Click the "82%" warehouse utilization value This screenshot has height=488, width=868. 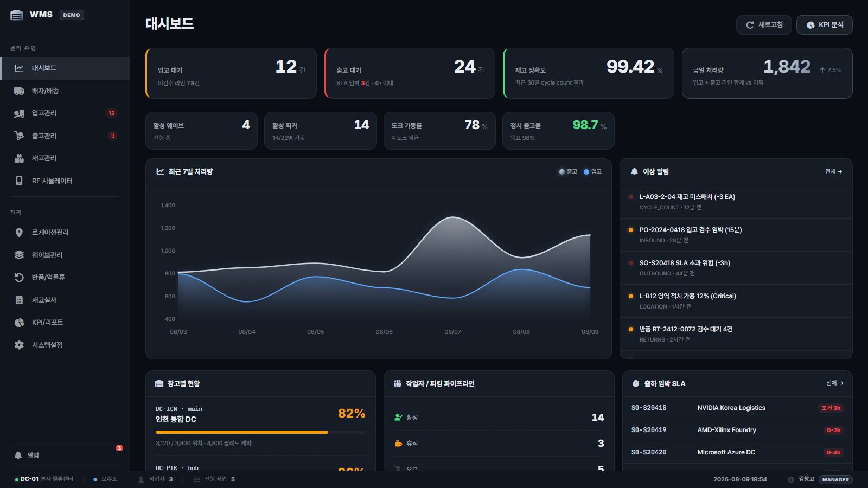click(352, 413)
